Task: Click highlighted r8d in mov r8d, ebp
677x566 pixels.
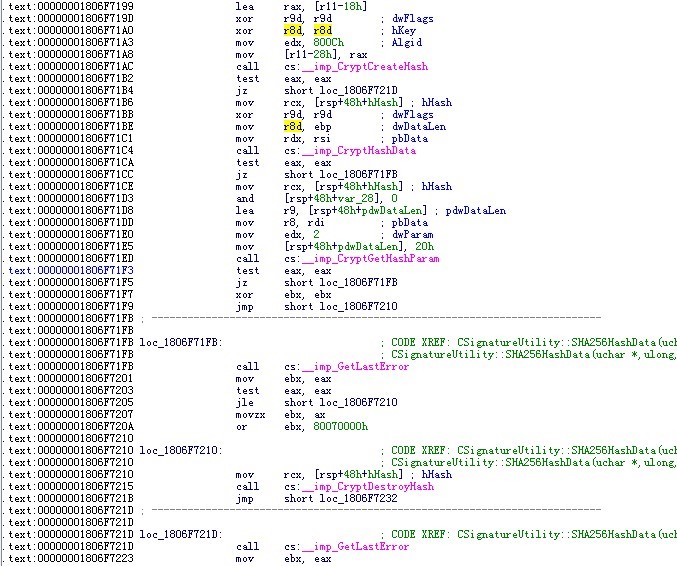Action: coord(293,126)
